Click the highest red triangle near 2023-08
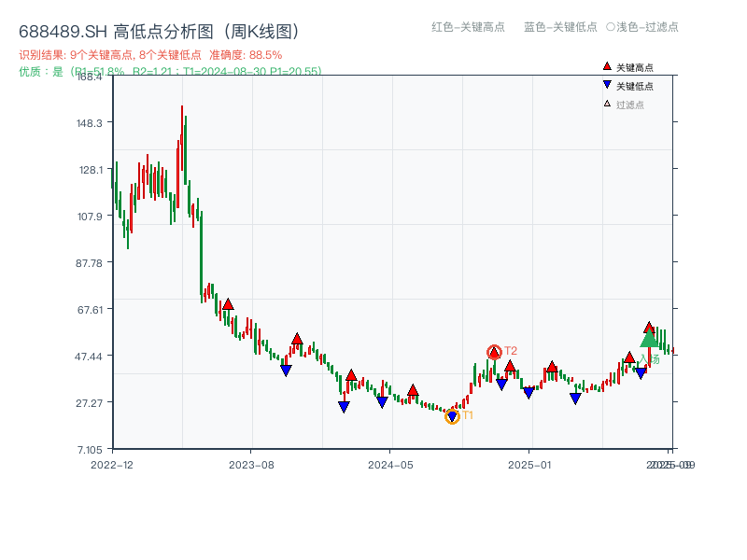Screen dimensions: 747x560 (227, 302)
